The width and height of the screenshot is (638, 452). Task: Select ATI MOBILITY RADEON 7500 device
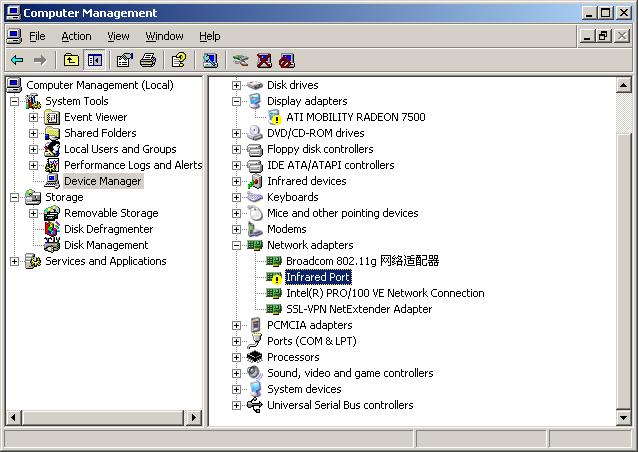pos(355,117)
